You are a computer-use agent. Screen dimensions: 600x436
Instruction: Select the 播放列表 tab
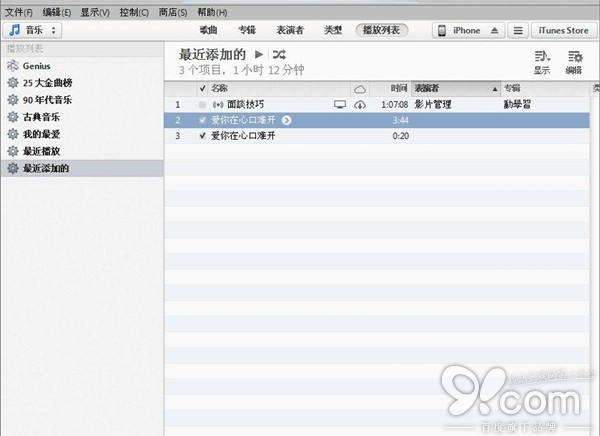(382, 30)
